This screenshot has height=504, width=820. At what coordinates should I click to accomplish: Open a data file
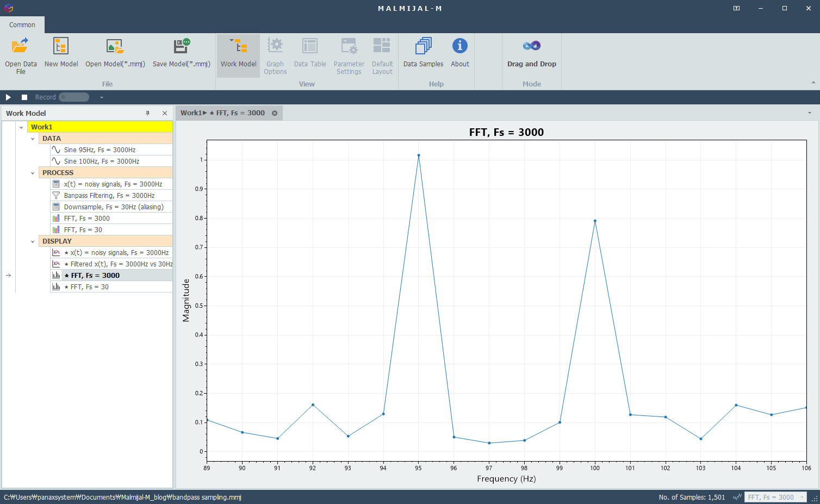(21, 55)
